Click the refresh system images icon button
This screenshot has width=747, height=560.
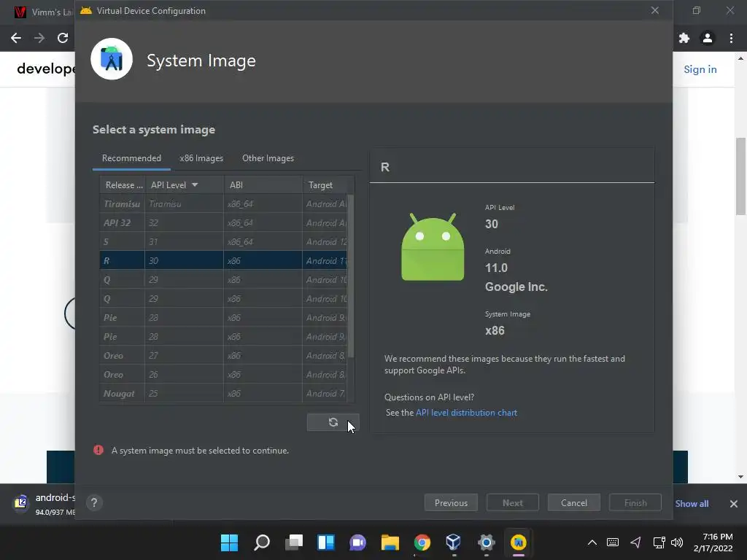(x=333, y=422)
